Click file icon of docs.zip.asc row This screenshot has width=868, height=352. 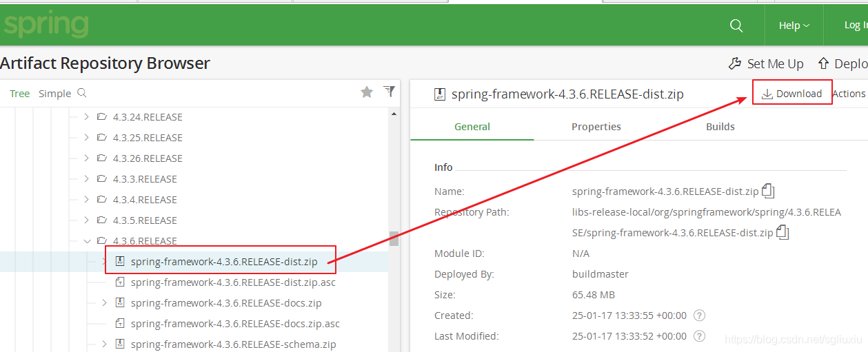pos(119,324)
